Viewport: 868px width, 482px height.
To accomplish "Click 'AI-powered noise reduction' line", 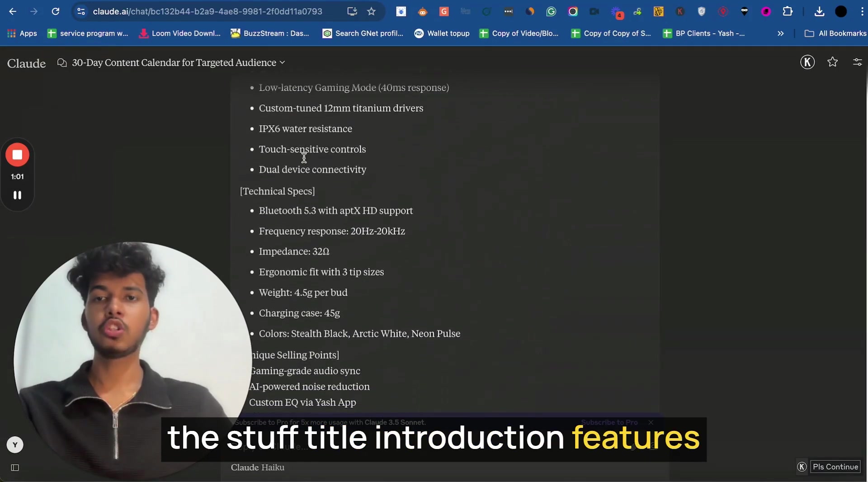I will click(x=310, y=387).
